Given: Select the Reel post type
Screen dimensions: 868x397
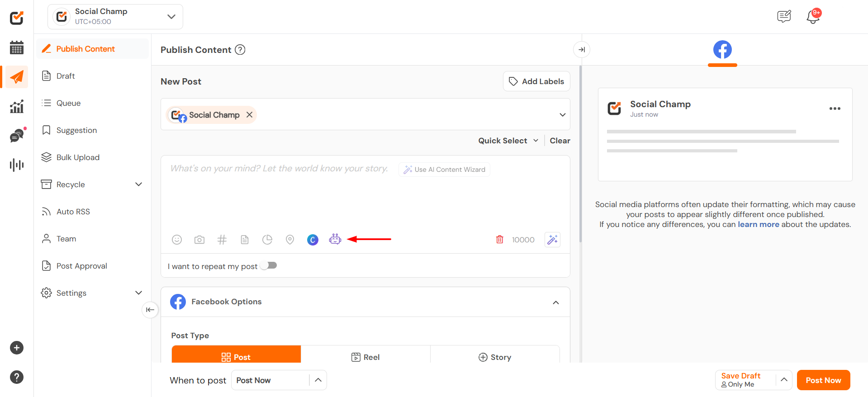Looking at the screenshot, I should pyautogui.click(x=365, y=355).
